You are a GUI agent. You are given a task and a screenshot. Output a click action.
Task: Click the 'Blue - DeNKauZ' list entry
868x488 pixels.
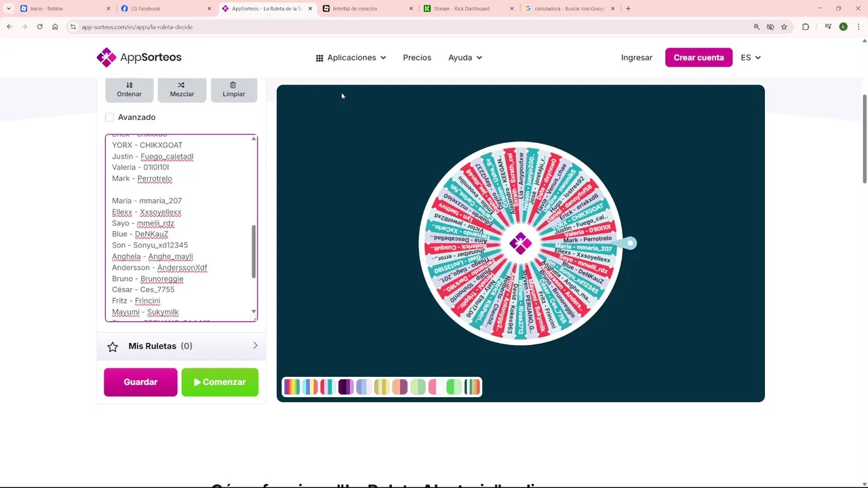[140, 234]
